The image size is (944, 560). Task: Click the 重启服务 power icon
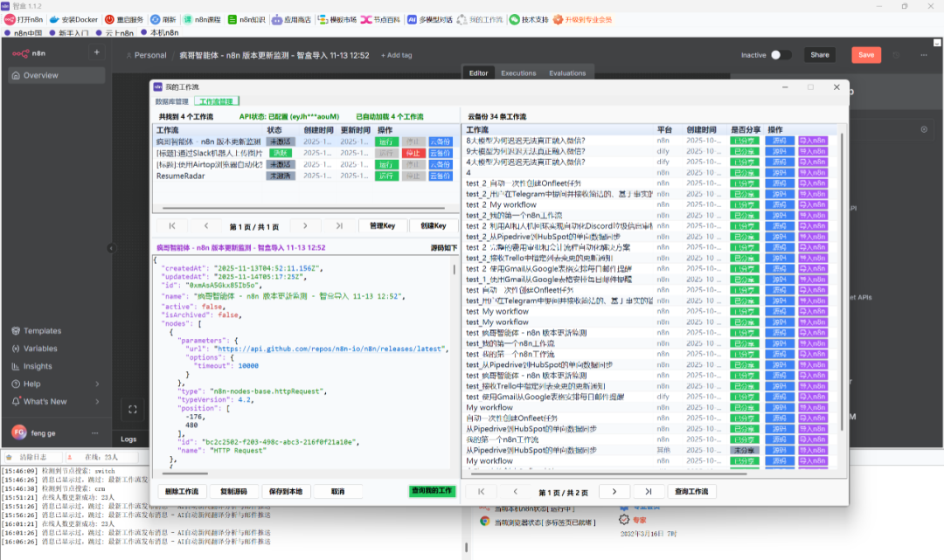click(x=109, y=19)
